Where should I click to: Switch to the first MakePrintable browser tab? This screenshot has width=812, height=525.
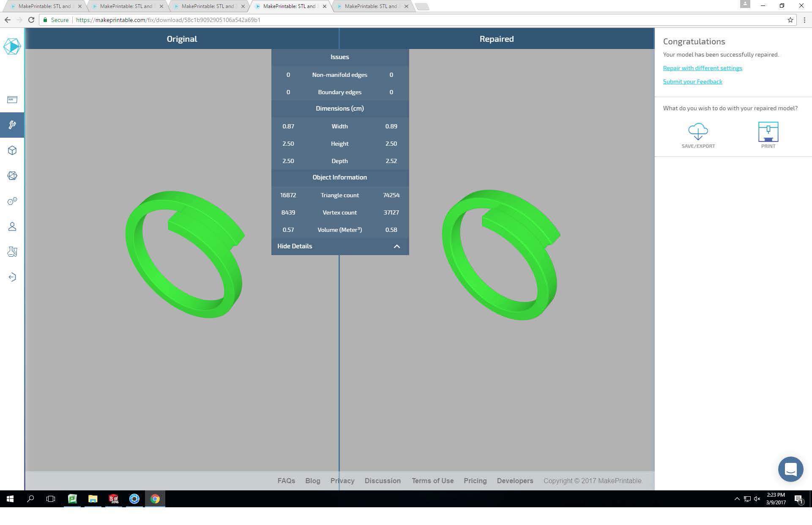tap(44, 6)
